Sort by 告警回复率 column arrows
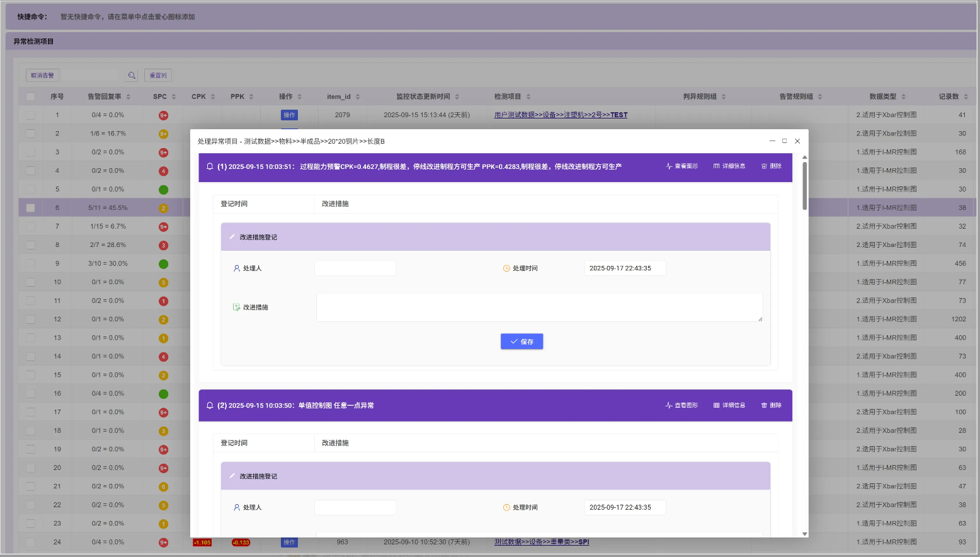The height and width of the screenshot is (557, 980). pyautogui.click(x=128, y=97)
